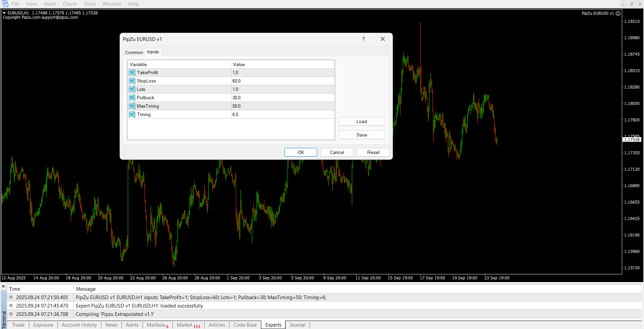Click the MaxTiming variable icon
This screenshot has width=644, height=329.
click(x=132, y=106)
